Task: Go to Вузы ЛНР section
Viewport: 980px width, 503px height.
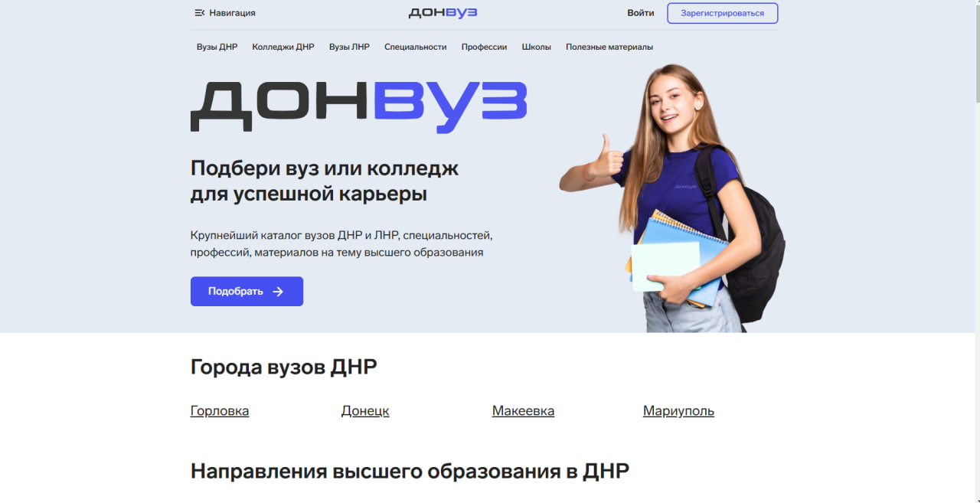Action: click(349, 47)
